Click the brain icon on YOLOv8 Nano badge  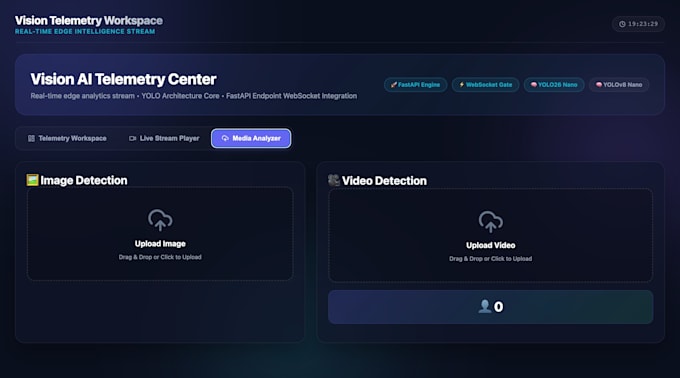[599, 85]
